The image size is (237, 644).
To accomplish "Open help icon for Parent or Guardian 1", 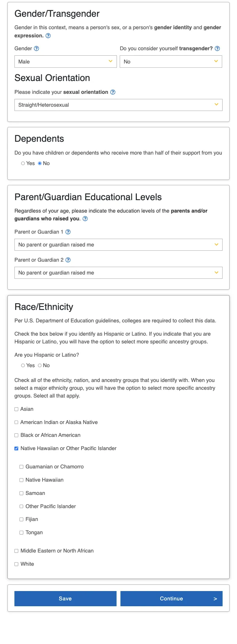I will pyautogui.click(x=68, y=232).
